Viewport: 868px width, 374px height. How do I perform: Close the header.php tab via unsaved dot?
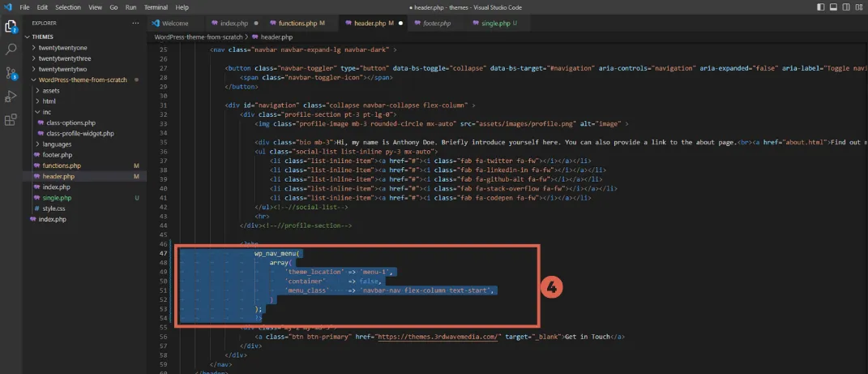pos(400,24)
